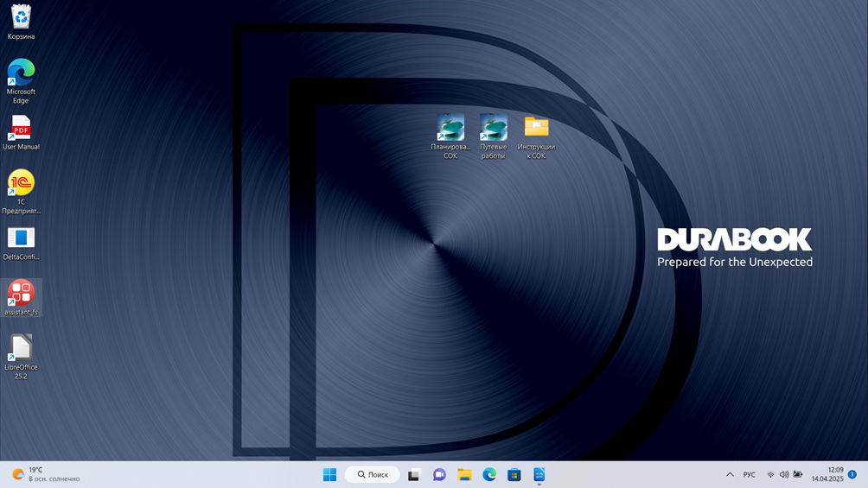The image size is (868, 488).
Task: Select the DeltaConfi... desktop icon
Action: tap(21, 244)
